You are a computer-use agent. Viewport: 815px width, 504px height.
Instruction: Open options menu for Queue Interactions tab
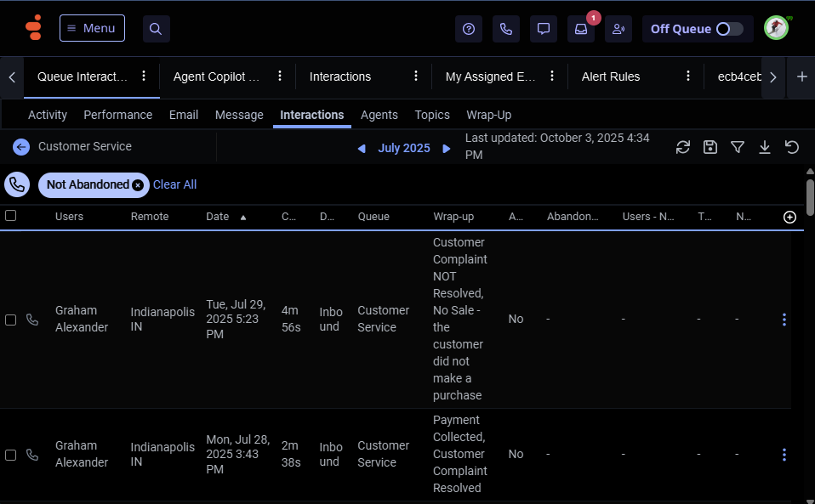(144, 76)
